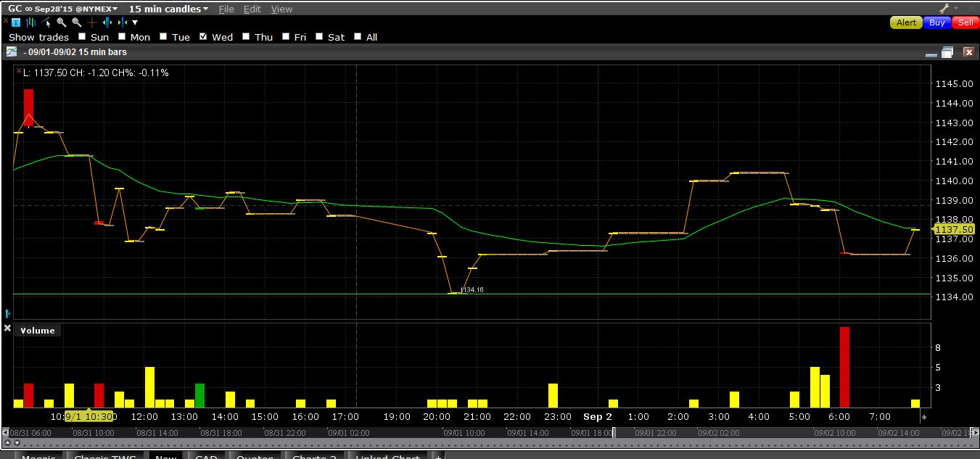The height and width of the screenshot is (459, 980).
Task: Select the New tab
Action: (165, 455)
